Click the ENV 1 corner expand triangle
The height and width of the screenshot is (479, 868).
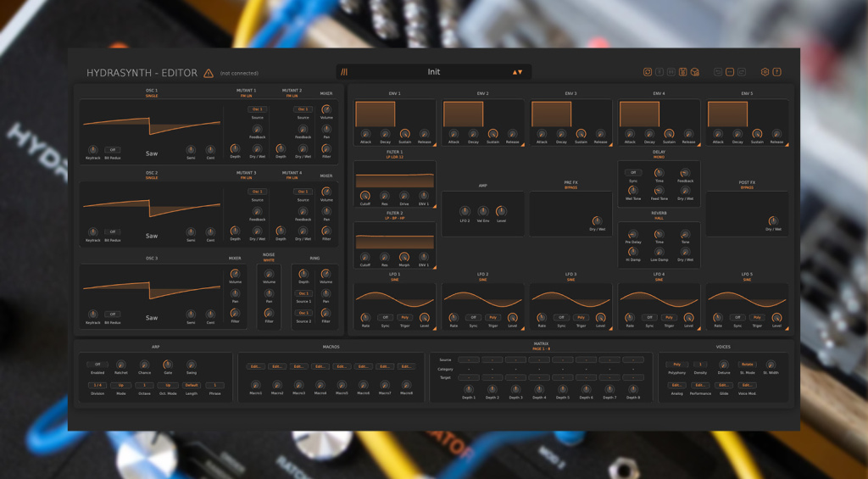click(x=434, y=144)
